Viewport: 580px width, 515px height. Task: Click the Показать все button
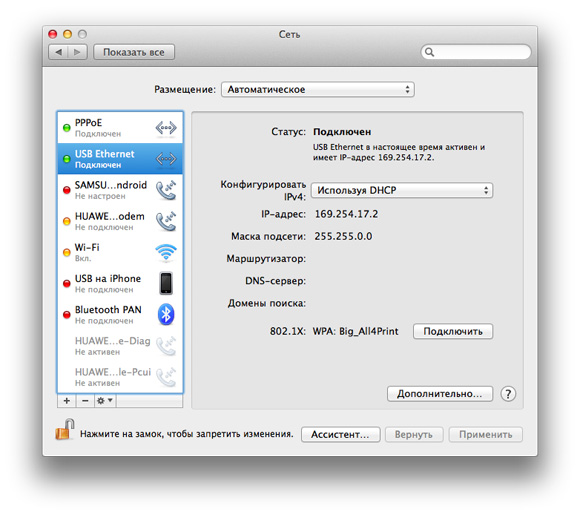point(134,52)
